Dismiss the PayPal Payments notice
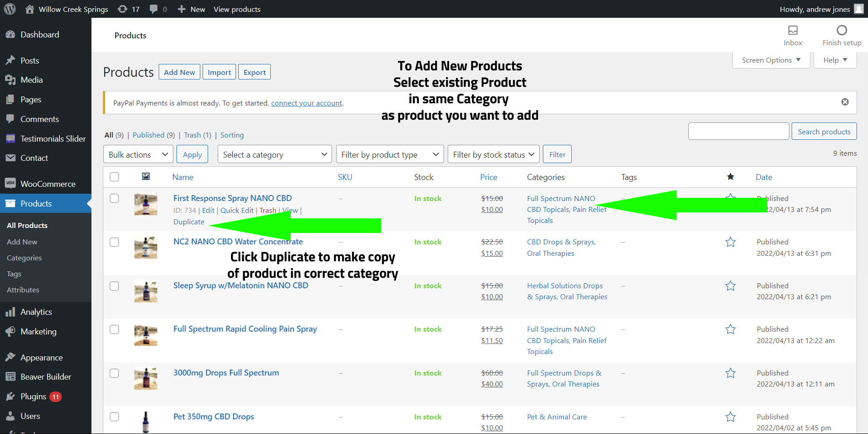 coord(845,102)
